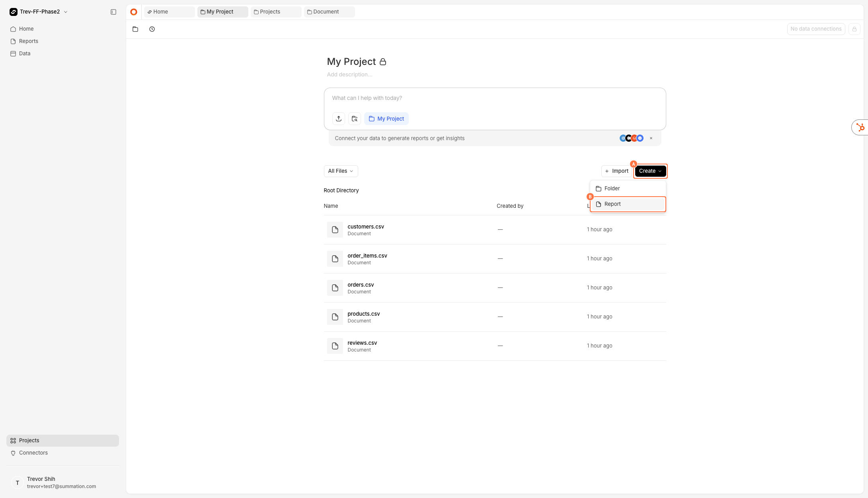Click Trevor Shih account name

coord(41,479)
